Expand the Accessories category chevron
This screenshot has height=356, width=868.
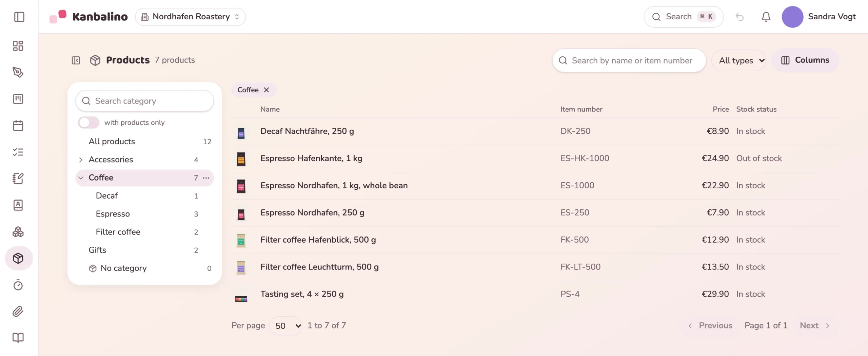(81, 160)
